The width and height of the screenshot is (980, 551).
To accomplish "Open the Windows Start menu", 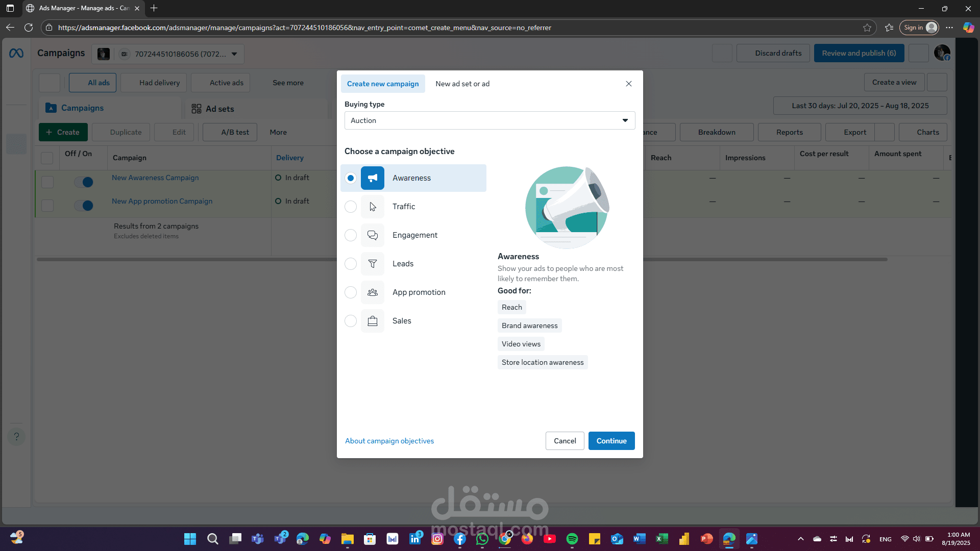I will pos(190,539).
